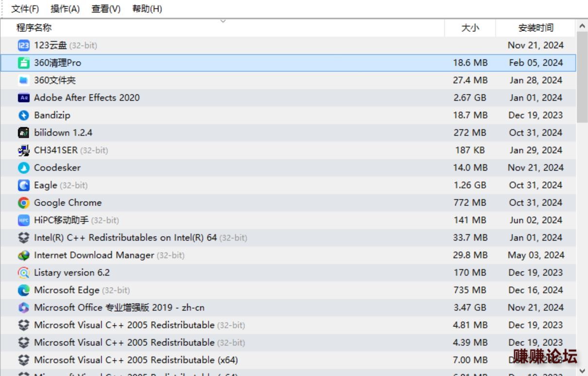The image size is (588, 376).
Task: Click the Internet Download Manager icon
Action: [23, 255]
